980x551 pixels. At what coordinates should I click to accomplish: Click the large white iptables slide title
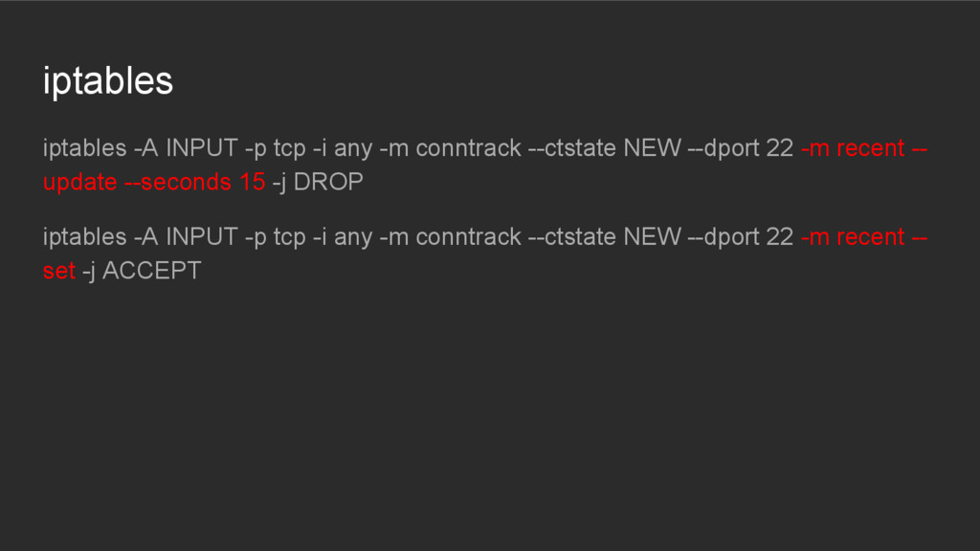(107, 81)
